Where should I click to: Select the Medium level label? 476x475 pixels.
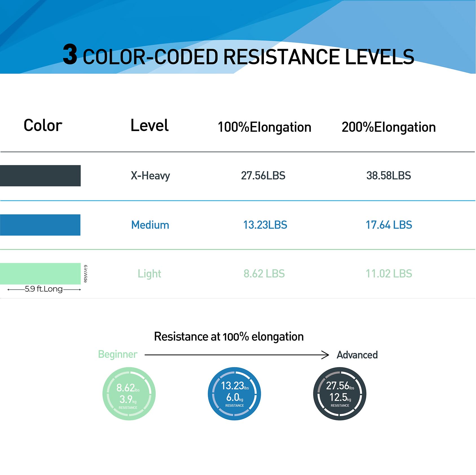[x=150, y=225]
